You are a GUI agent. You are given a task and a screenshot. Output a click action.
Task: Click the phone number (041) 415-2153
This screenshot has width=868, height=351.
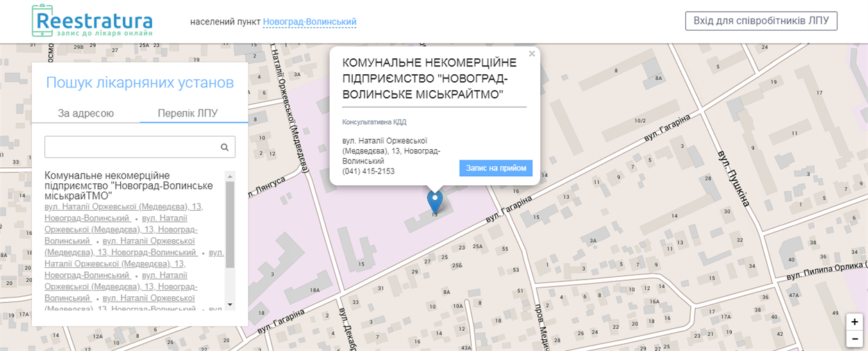coord(369,171)
